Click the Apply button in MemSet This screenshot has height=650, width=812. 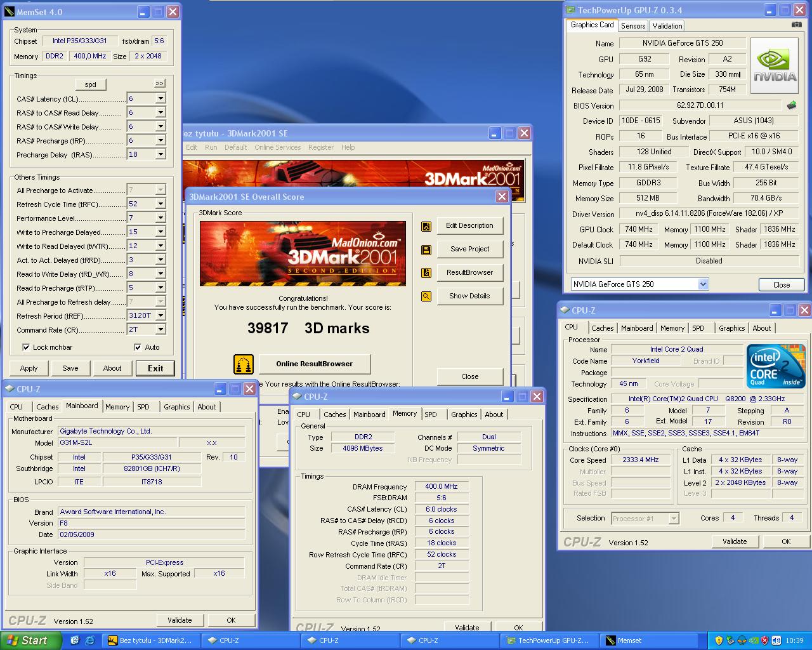pyautogui.click(x=29, y=368)
